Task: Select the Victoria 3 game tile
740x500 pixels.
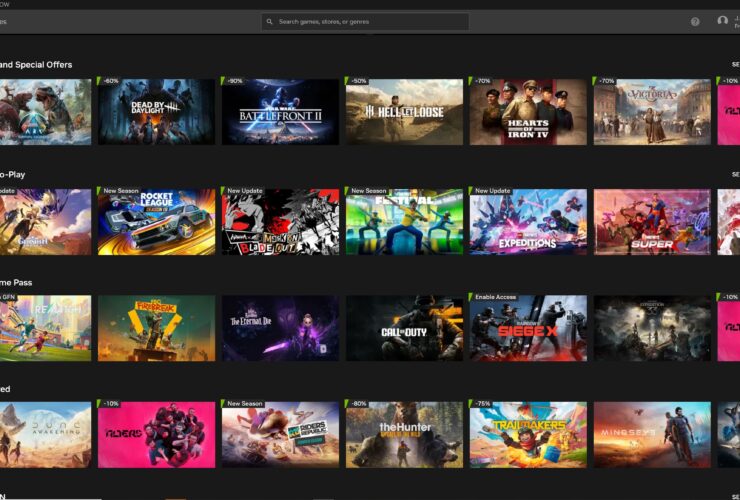Action: click(652, 112)
